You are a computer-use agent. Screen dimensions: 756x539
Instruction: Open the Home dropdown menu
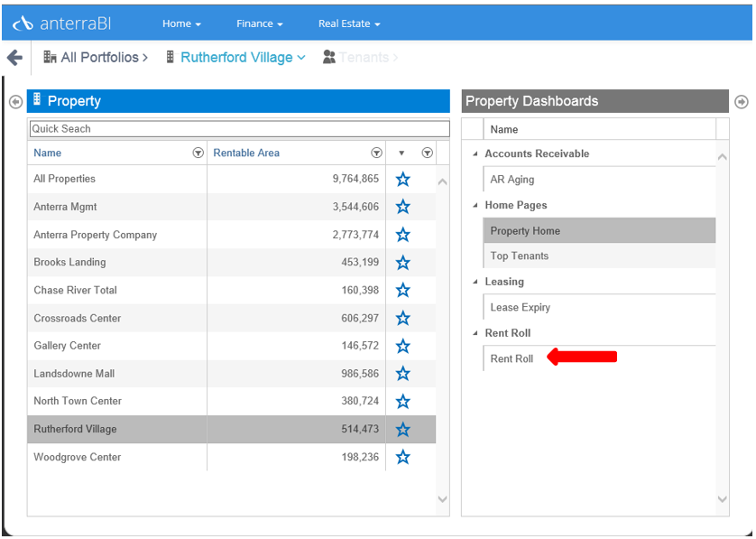(x=181, y=23)
